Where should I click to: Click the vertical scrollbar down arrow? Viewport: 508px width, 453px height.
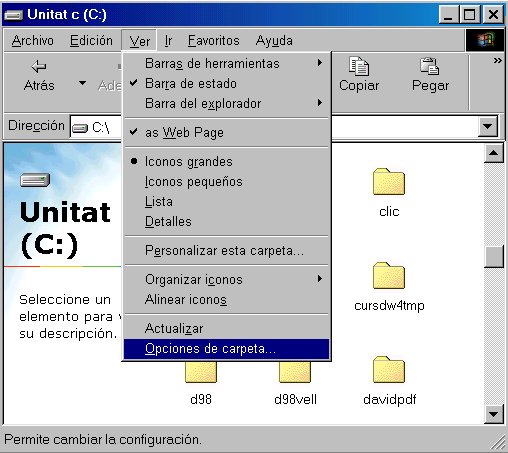pyautogui.click(x=493, y=414)
